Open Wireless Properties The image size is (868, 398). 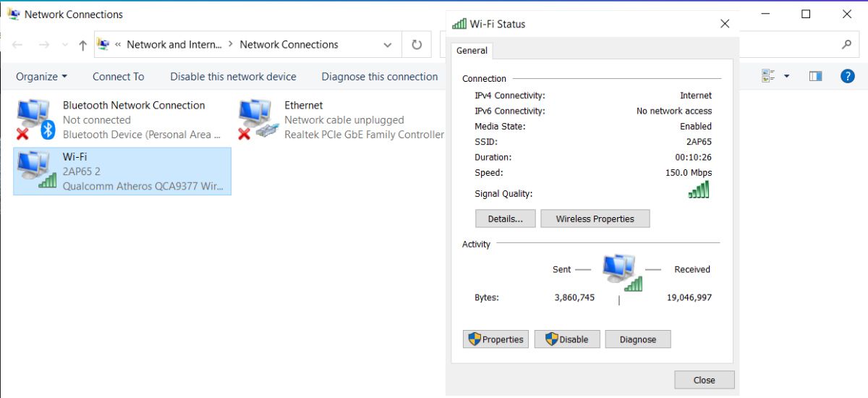point(595,219)
